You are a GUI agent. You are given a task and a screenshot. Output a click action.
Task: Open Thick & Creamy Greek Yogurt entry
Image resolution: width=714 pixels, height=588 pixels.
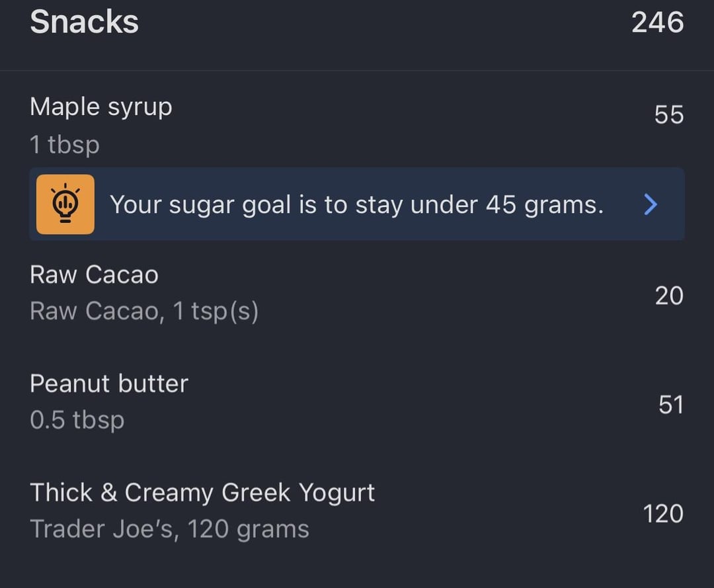357,511
